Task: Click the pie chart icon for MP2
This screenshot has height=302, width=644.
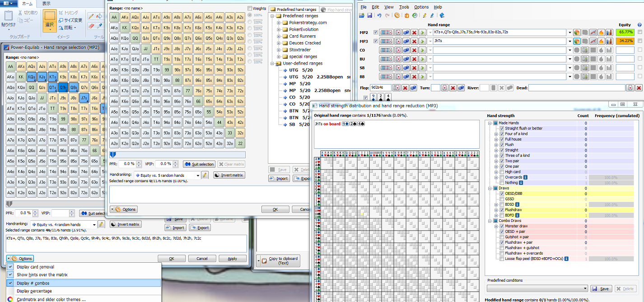Action: point(577,33)
